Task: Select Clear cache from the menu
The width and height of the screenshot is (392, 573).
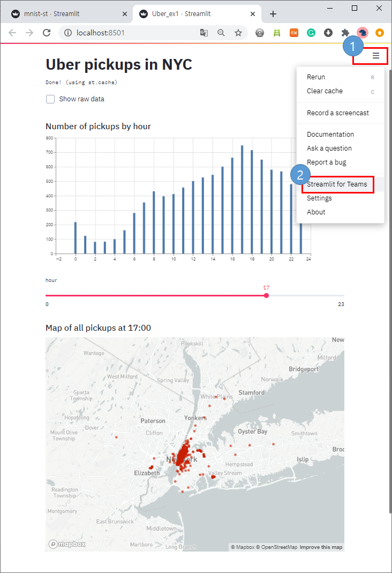Action: [x=341, y=91]
